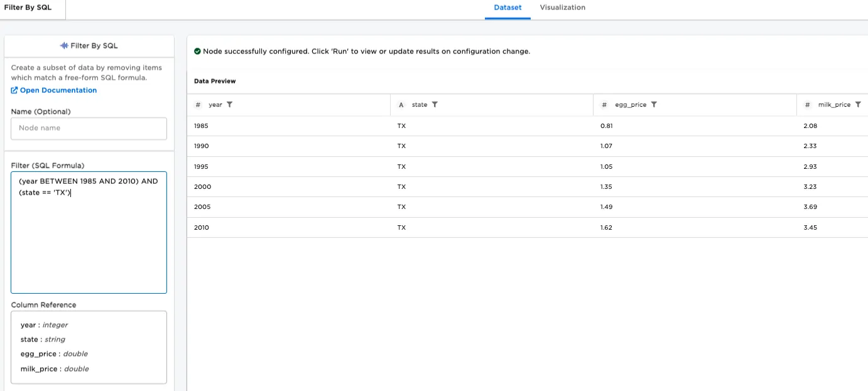Click the egg_price entry in Column Reference
Image resolution: width=868 pixels, height=391 pixels.
54,354
